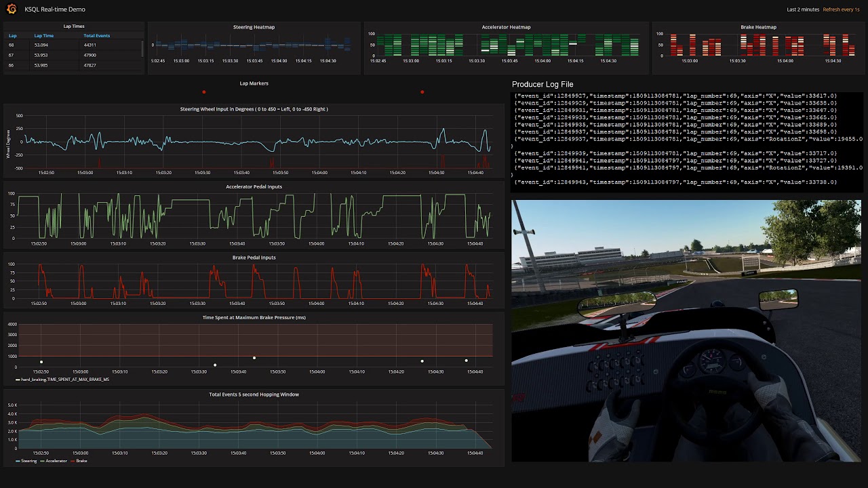Sort table by the Lap column header
The height and width of the screenshot is (488, 868).
pos(13,35)
